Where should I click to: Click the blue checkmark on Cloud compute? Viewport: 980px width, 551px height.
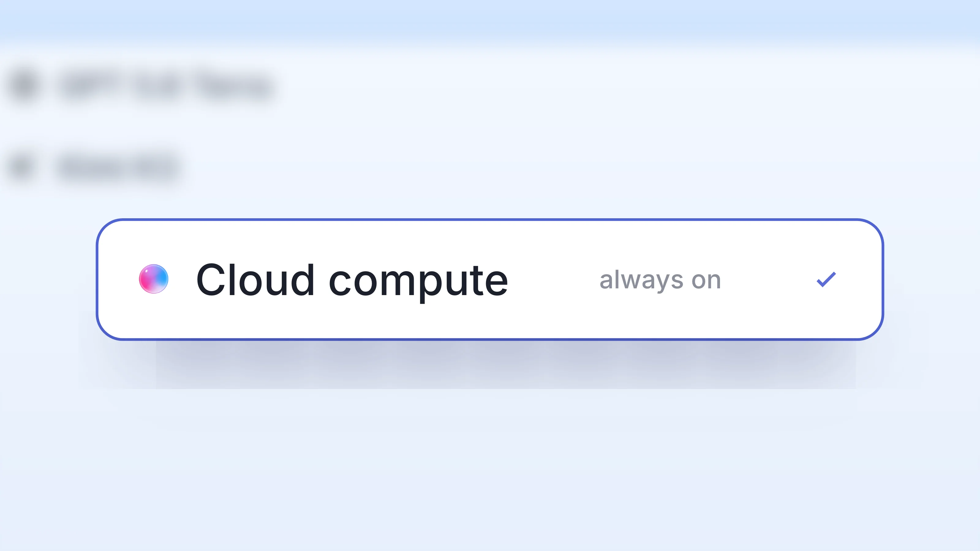(x=826, y=279)
